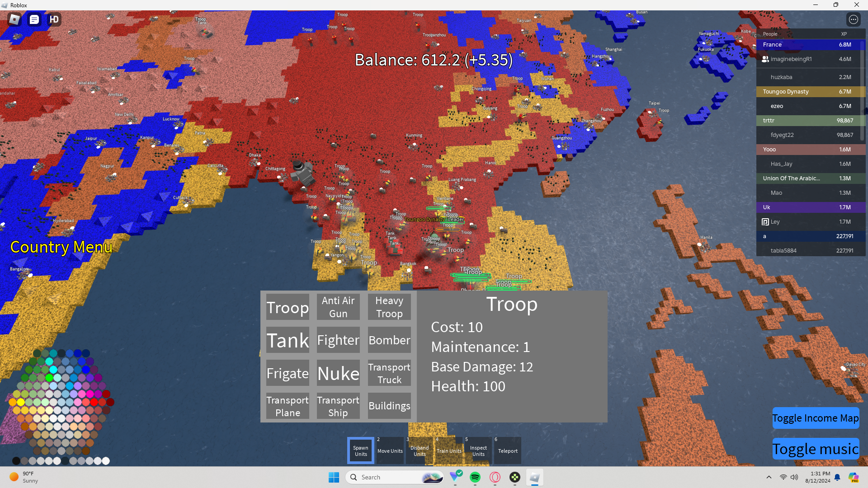
Task: Open Spotify from the taskbar
Action: click(475, 477)
